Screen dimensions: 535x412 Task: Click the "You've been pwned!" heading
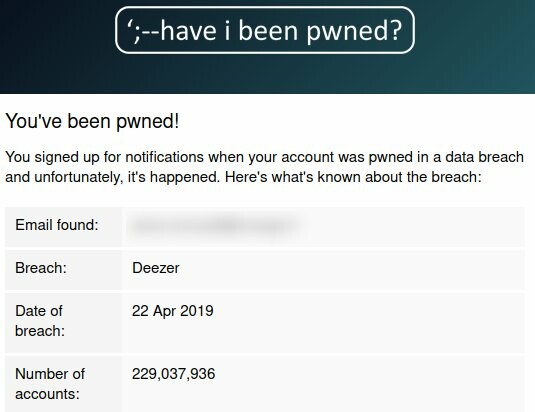pyautogui.click(x=92, y=121)
